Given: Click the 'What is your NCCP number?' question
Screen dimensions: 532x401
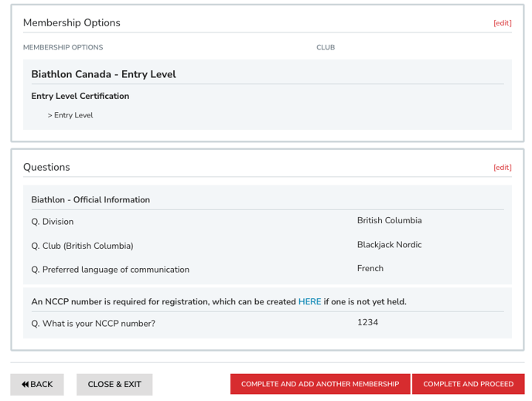Looking at the screenshot, I should [x=94, y=324].
